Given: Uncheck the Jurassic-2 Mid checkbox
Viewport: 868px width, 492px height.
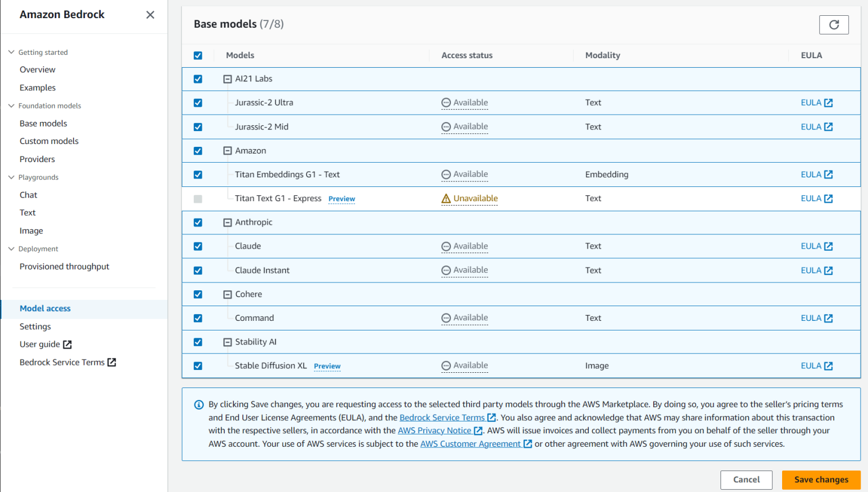Looking at the screenshot, I should 198,127.
